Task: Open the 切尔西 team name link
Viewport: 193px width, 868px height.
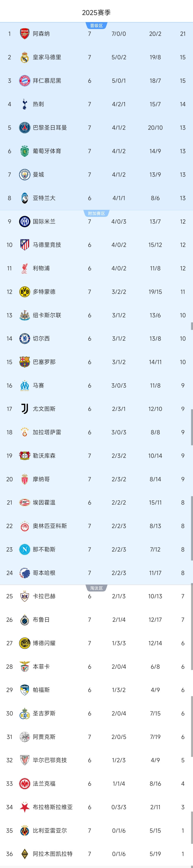Action: (x=41, y=339)
